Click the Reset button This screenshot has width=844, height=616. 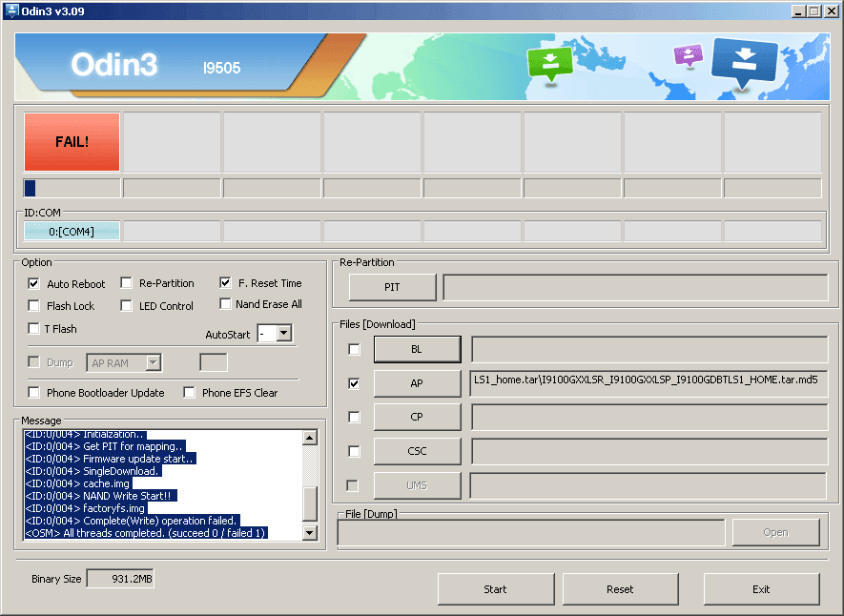click(621, 589)
